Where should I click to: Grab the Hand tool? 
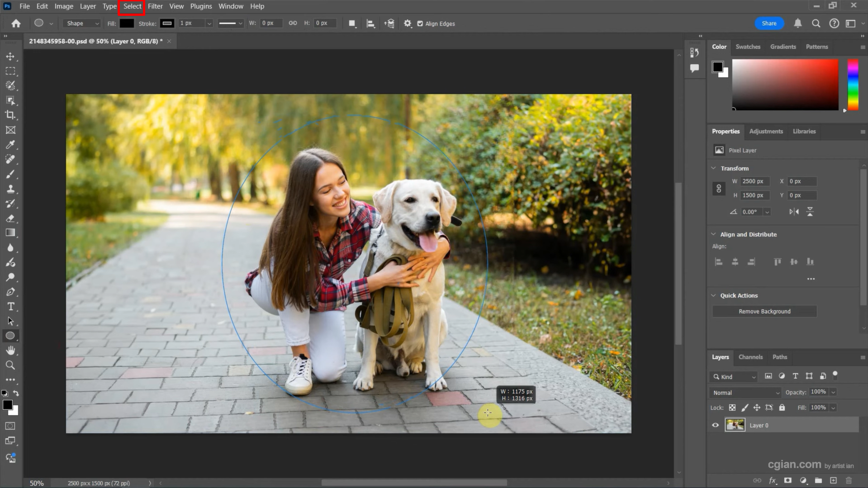click(11, 350)
